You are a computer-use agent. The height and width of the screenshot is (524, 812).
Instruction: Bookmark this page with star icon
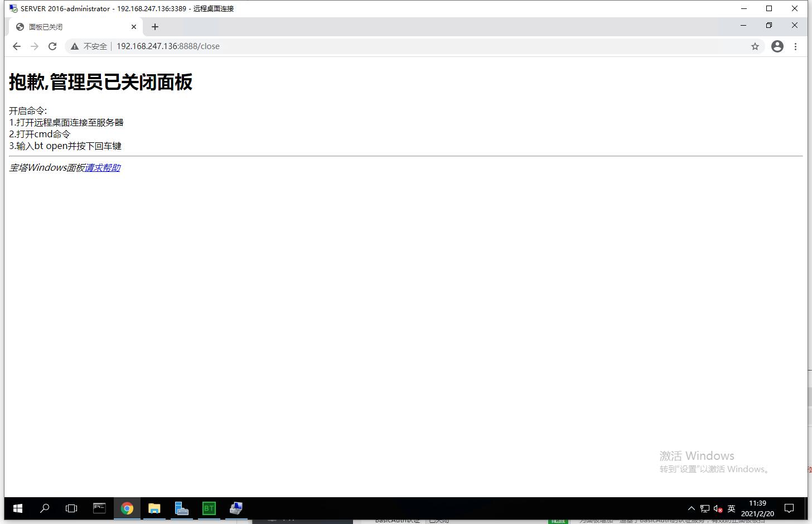(x=755, y=46)
